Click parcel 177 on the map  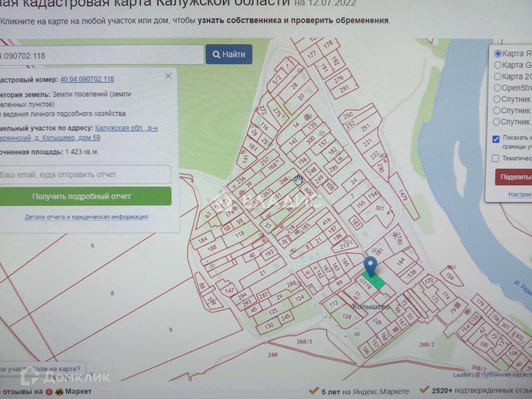pos(312,55)
